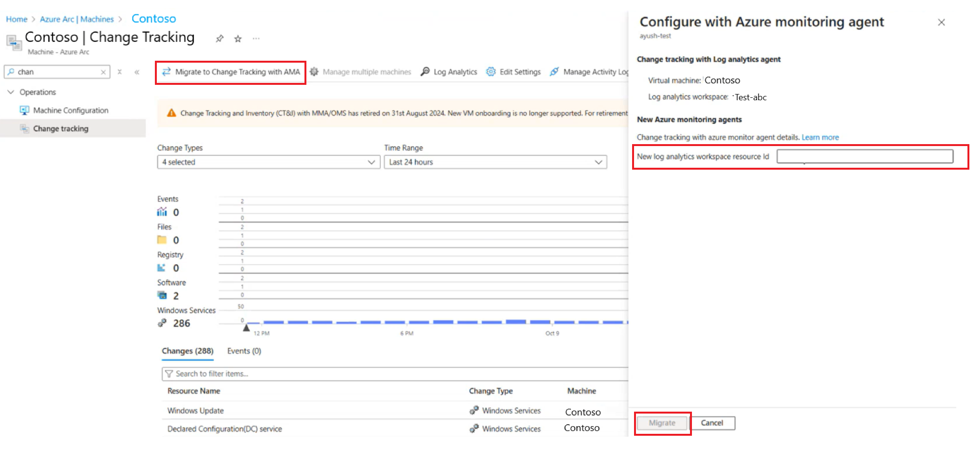Click the retirement warning triangle icon
The height and width of the screenshot is (469, 980).
coord(171,113)
